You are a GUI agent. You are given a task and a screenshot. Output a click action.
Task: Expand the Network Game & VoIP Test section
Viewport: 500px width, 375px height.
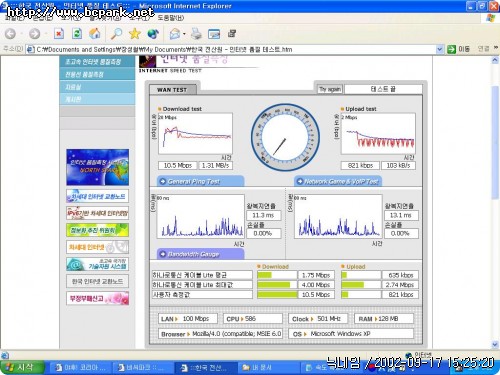[x=338, y=181]
